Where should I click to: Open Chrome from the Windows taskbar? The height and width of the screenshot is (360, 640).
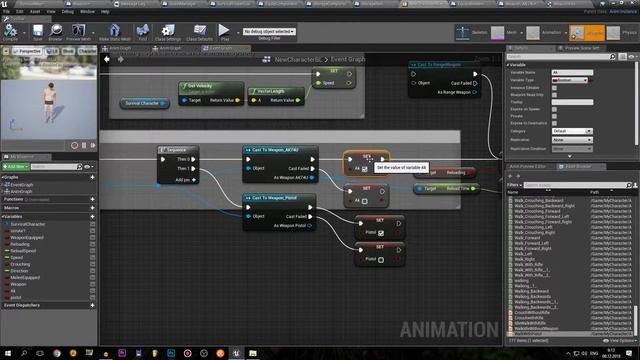tap(57, 353)
